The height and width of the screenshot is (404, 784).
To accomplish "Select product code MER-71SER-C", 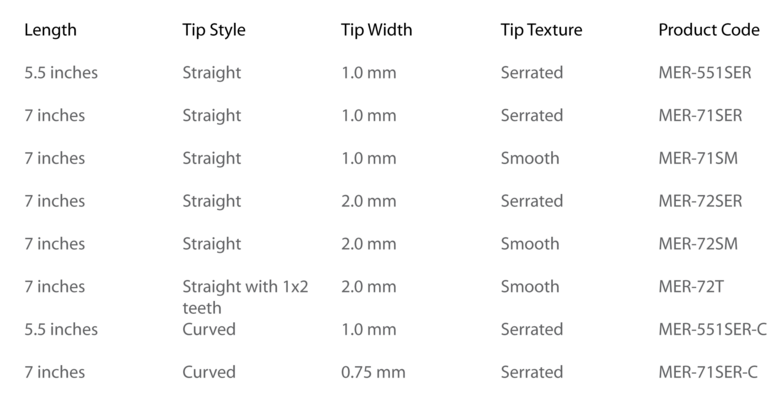I will 707,373.
